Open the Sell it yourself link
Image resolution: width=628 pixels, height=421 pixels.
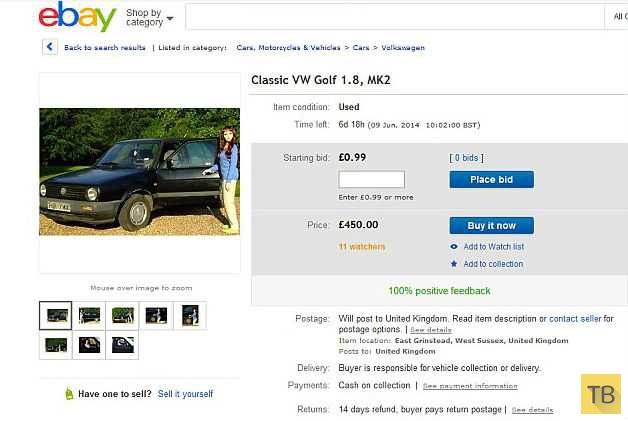click(185, 394)
